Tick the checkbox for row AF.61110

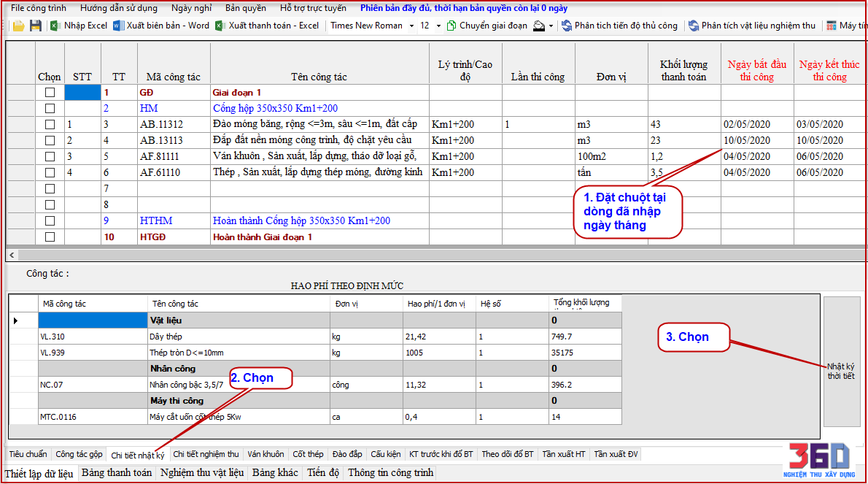click(50, 173)
